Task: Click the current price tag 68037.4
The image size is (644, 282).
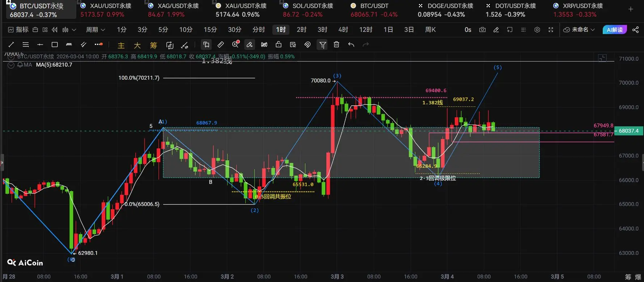Action: [x=628, y=131]
